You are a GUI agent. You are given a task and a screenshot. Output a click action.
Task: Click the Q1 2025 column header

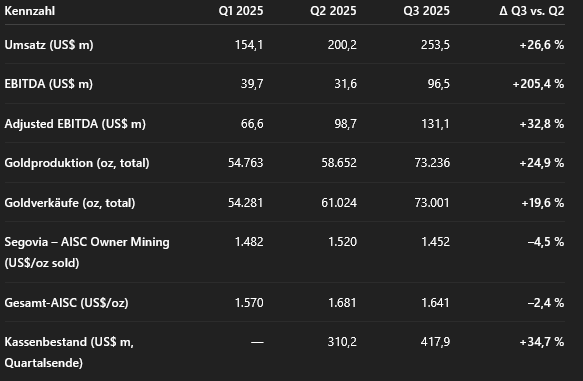coord(241,11)
